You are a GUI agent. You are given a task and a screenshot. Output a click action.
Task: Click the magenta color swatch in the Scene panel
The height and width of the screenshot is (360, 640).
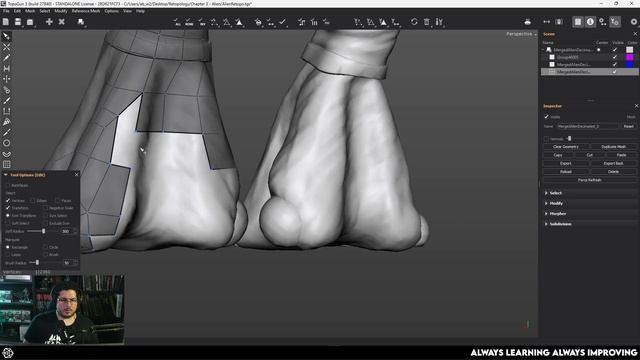[x=630, y=57]
